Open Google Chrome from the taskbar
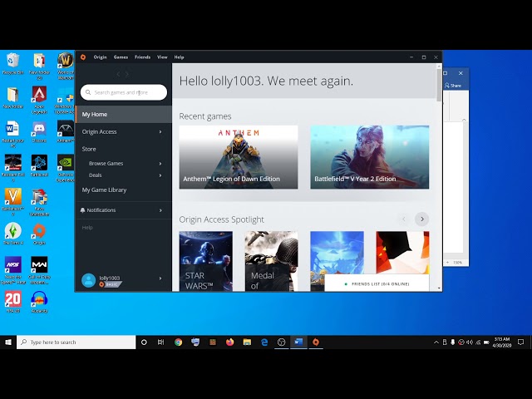Screen dimensions: 532x399 (x=179, y=342)
